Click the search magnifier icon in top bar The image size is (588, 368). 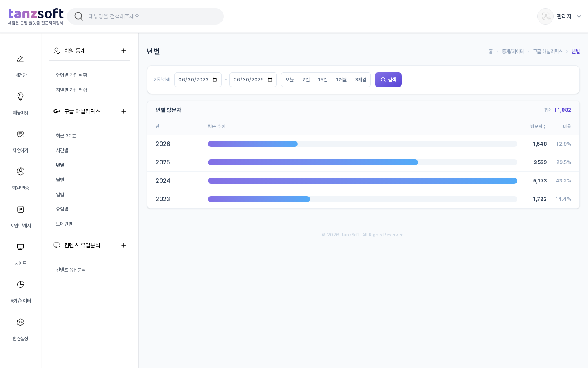[x=79, y=16]
